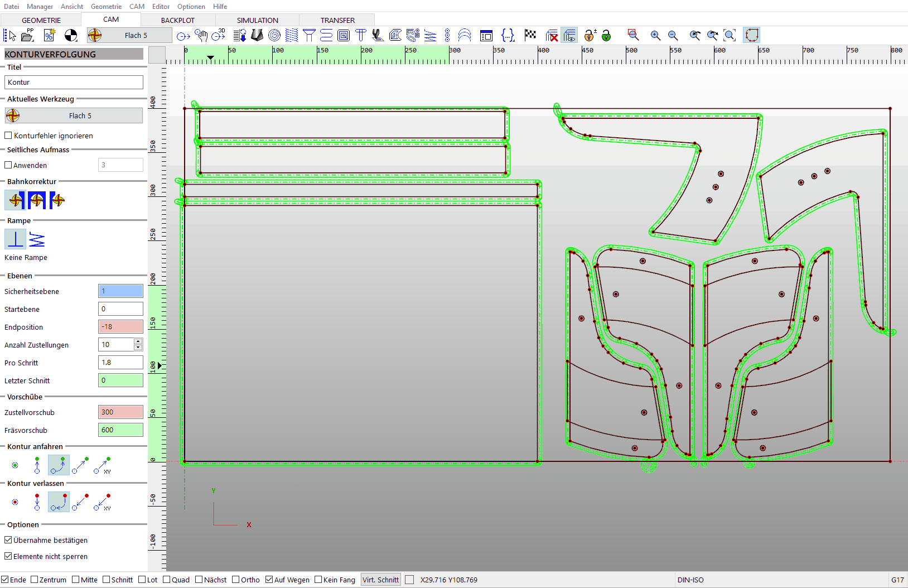Tick the Anwenden checkbox
The width and height of the screenshot is (908, 588).
click(x=8, y=165)
